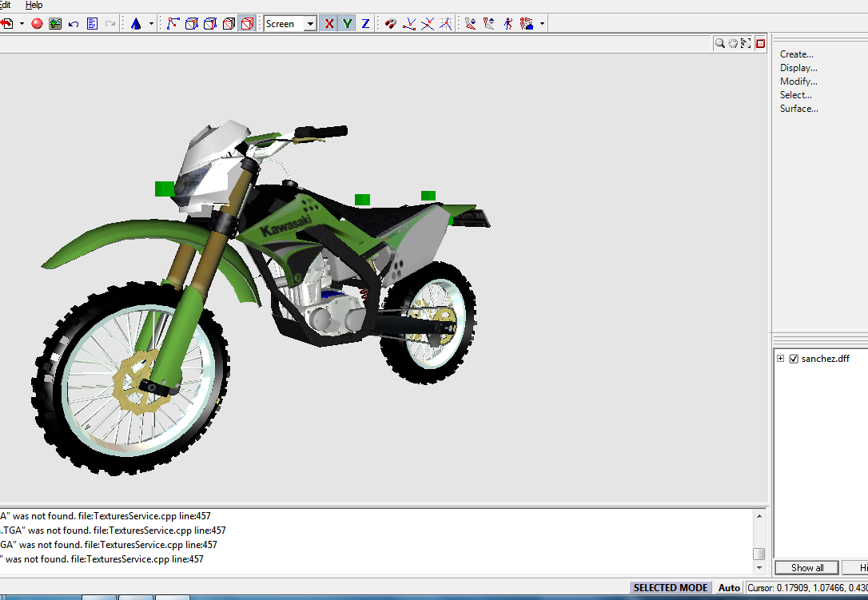Switch to vertices selection level icon
868x600 pixels.
173,24
